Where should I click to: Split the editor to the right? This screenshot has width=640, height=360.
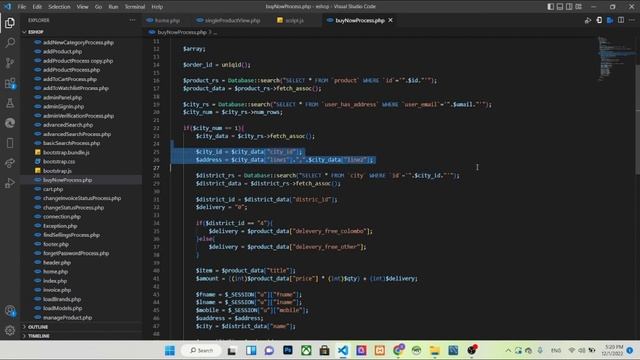coord(621,20)
